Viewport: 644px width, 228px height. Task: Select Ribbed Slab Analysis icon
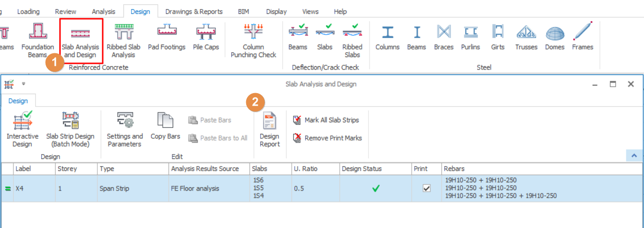pos(123,40)
